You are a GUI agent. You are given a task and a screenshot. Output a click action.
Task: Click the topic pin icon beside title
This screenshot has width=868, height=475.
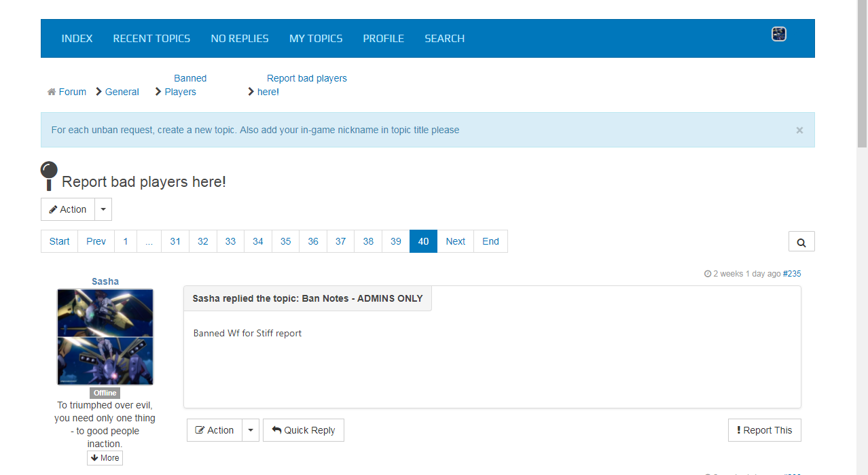coord(50,176)
